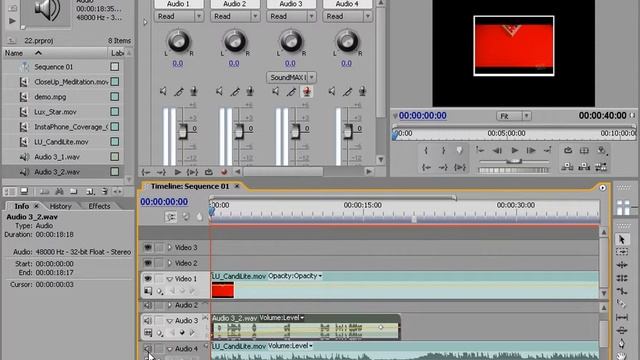Image resolution: width=640 pixels, height=360 pixels.
Task: Select Audio 3_2.wav clip on timeline
Action: pos(305,327)
